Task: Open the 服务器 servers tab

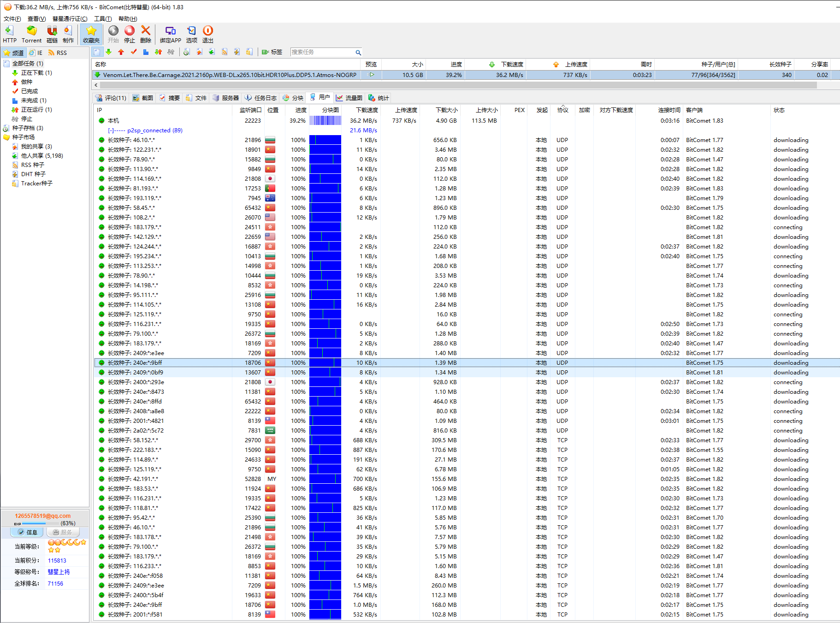Action: (x=226, y=98)
